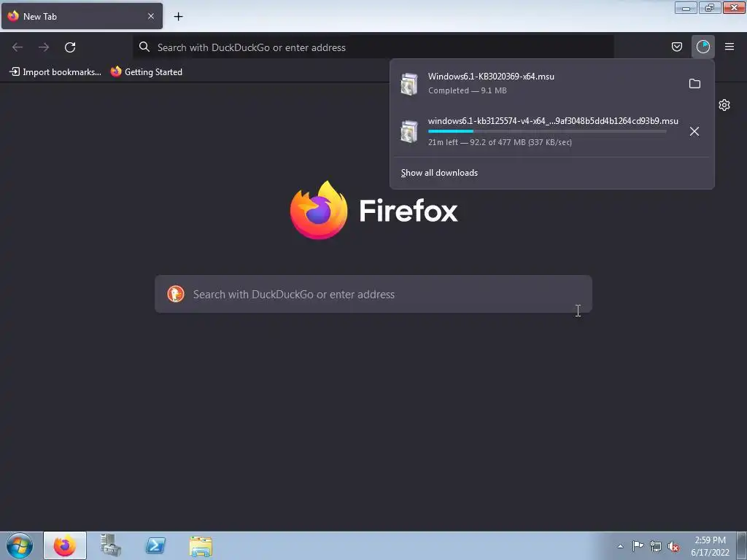
Task: Open Getting Started bookmark
Action: point(147,72)
